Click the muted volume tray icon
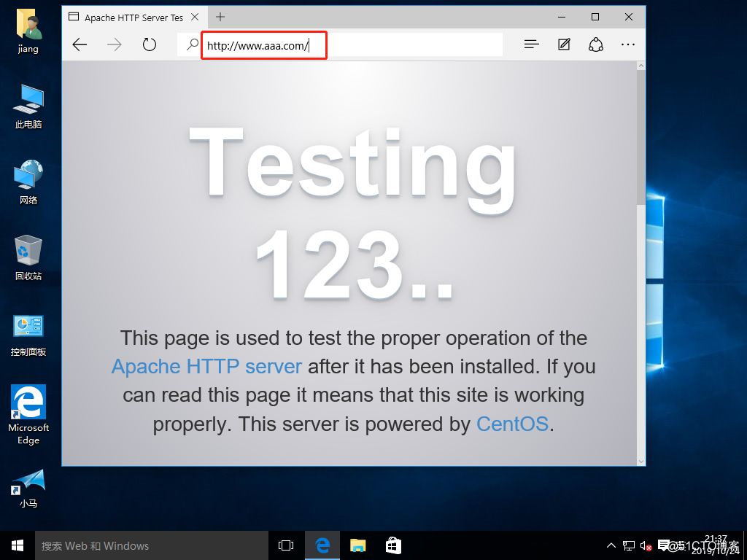The image size is (747, 560). click(646, 545)
